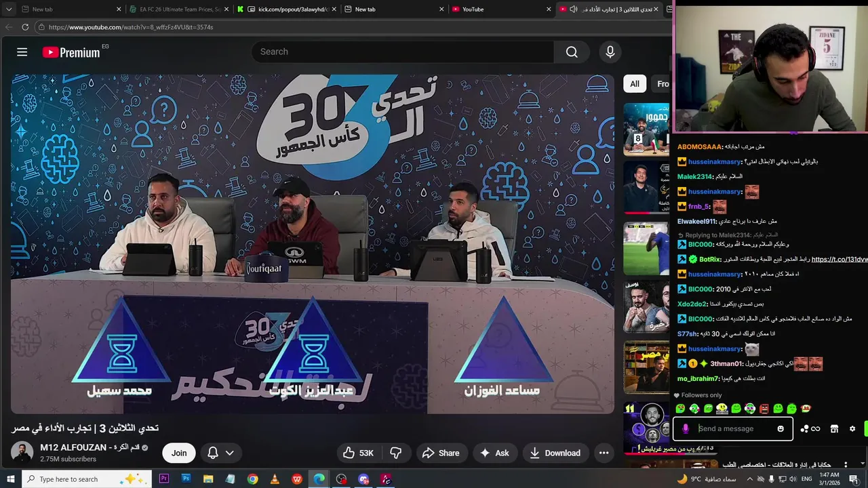Click the YouTube search magnifier button
Image resolution: width=868 pixels, height=488 pixels.
coord(572,52)
